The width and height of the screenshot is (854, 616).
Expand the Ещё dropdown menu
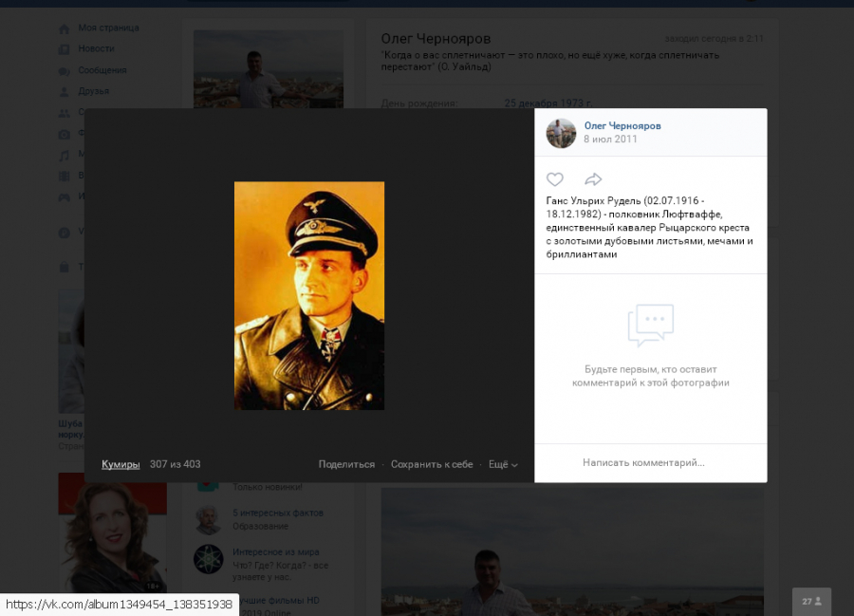point(503,464)
